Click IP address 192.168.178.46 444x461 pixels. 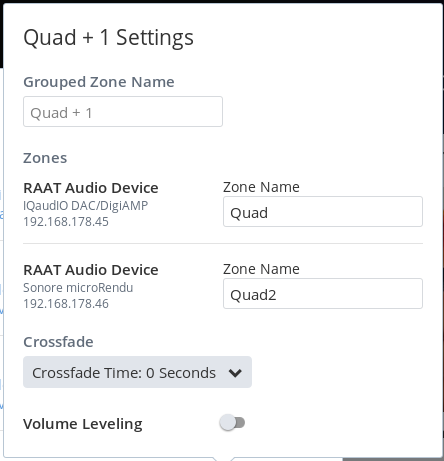click(x=66, y=304)
